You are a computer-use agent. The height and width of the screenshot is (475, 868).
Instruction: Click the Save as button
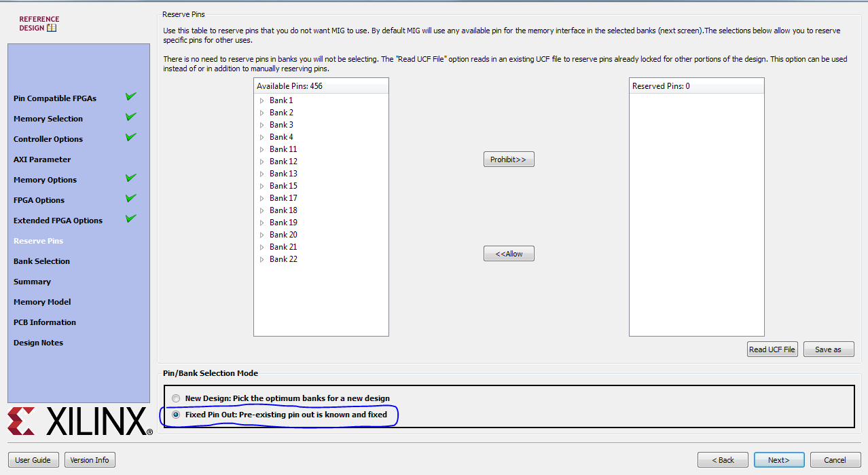[829, 349]
